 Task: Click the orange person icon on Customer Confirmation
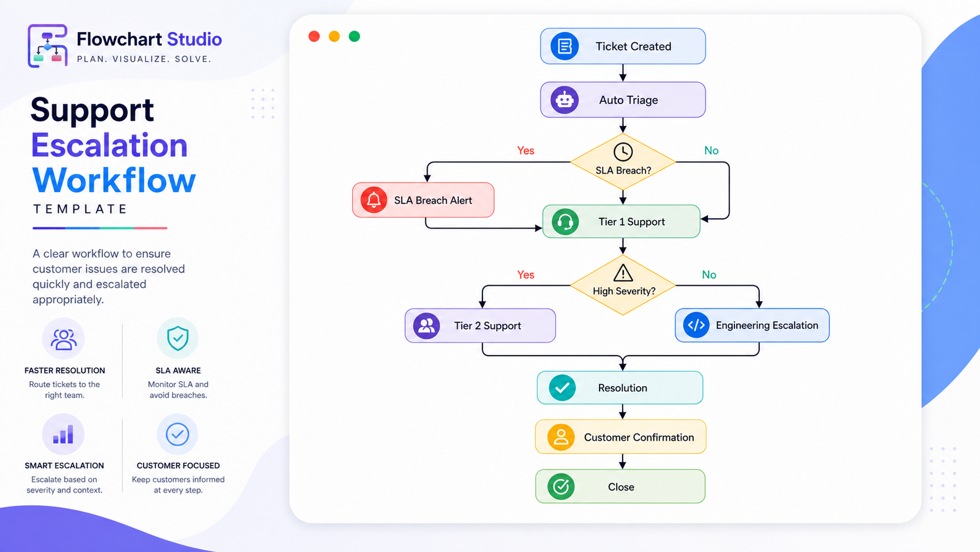point(561,437)
